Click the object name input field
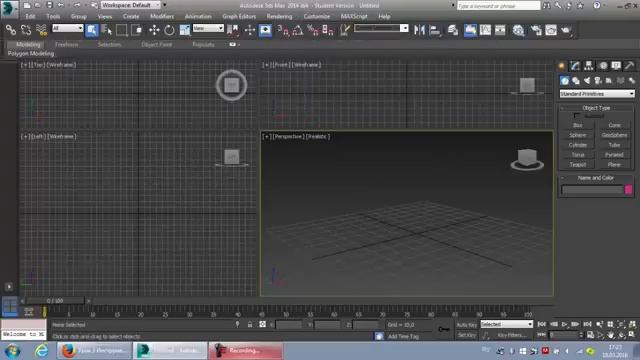 [592, 189]
